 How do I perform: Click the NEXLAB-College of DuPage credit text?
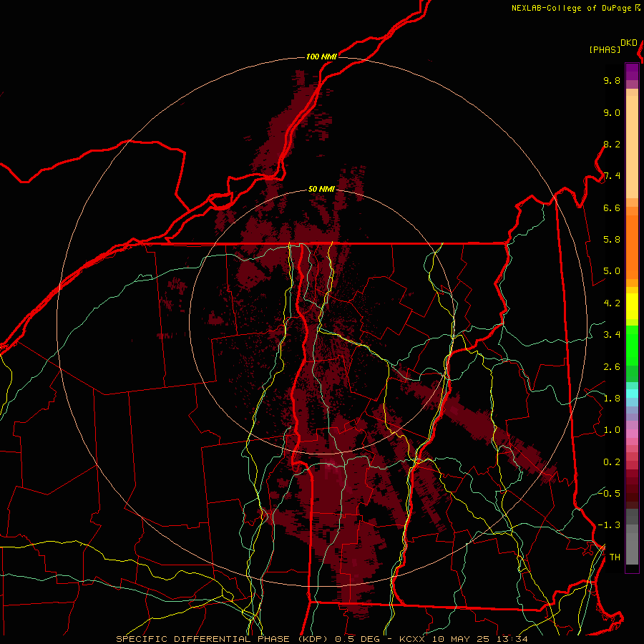[571, 8]
